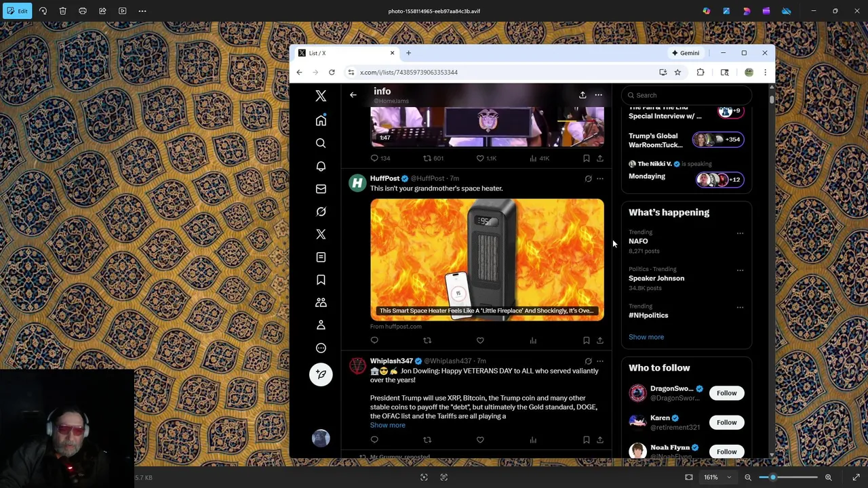Bookmark the page with the star icon

point(677,73)
